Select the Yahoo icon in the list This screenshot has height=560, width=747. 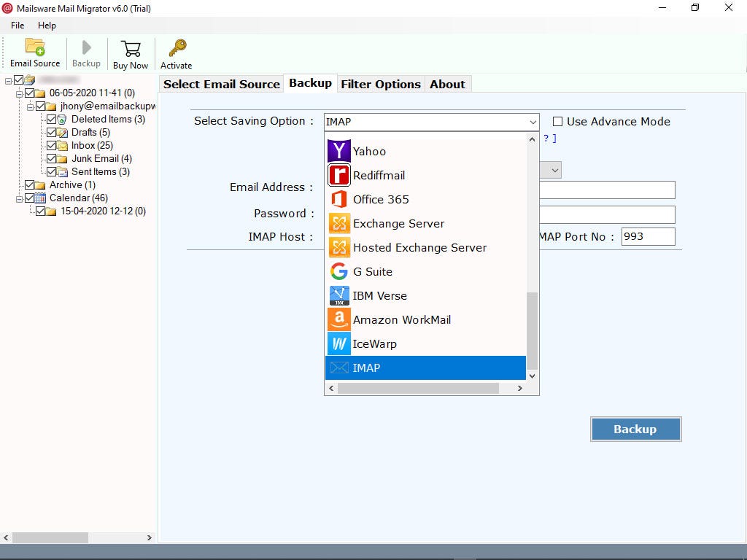(338, 151)
